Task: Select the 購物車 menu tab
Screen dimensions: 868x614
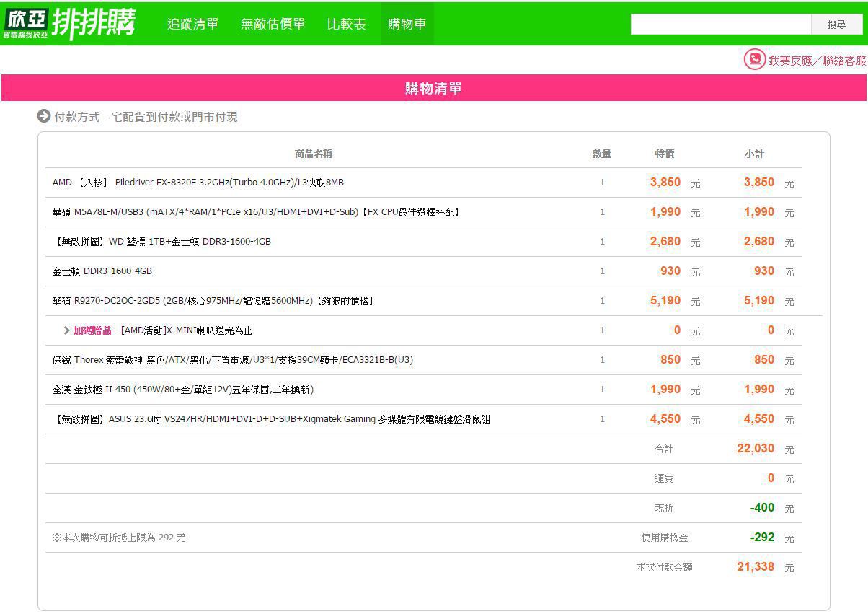Action: tap(407, 24)
